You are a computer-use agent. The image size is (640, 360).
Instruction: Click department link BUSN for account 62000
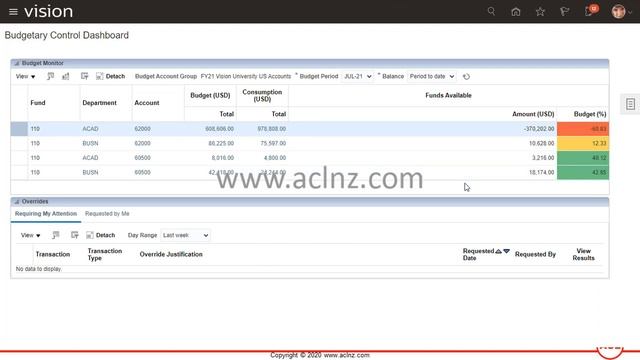coord(90,143)
